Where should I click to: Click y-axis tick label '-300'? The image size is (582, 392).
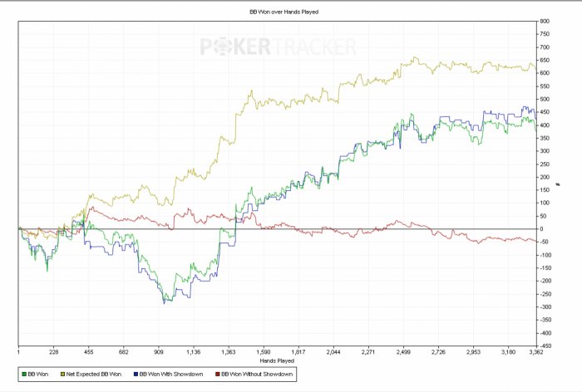(x=545, y=307)
